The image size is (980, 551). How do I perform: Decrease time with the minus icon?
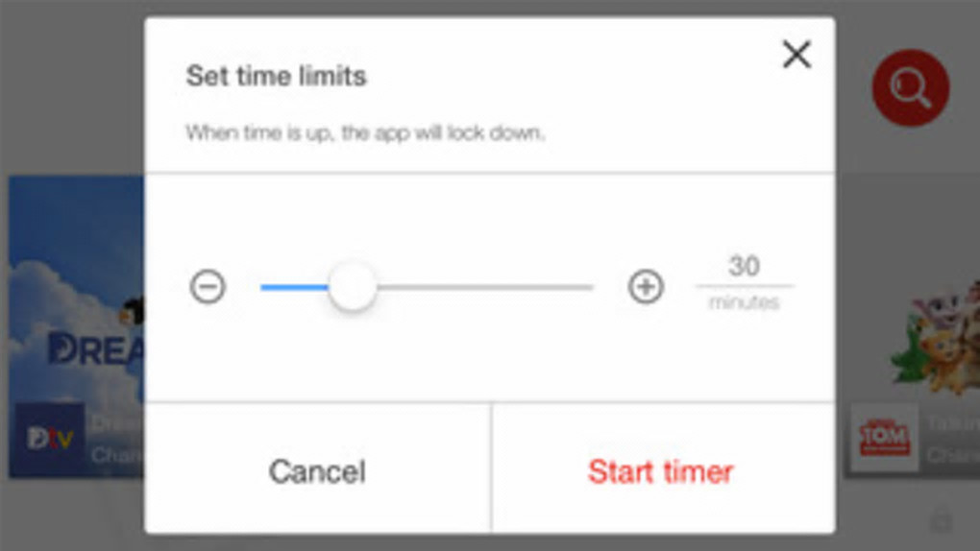[x=208, y=287]
